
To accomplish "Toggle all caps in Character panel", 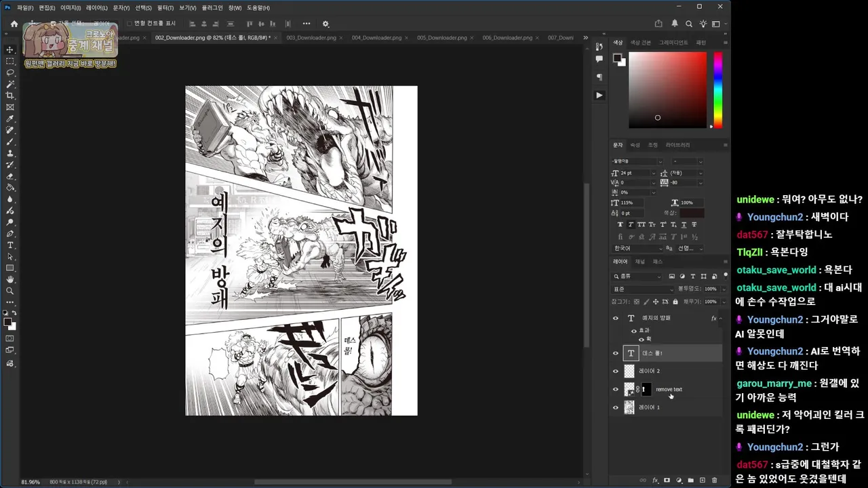I will point(642,224).
